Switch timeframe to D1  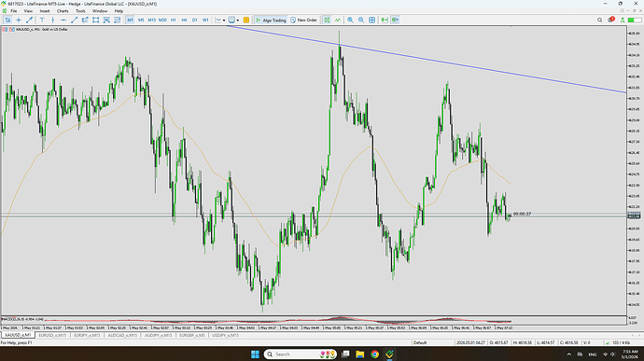tap(195, 20)
